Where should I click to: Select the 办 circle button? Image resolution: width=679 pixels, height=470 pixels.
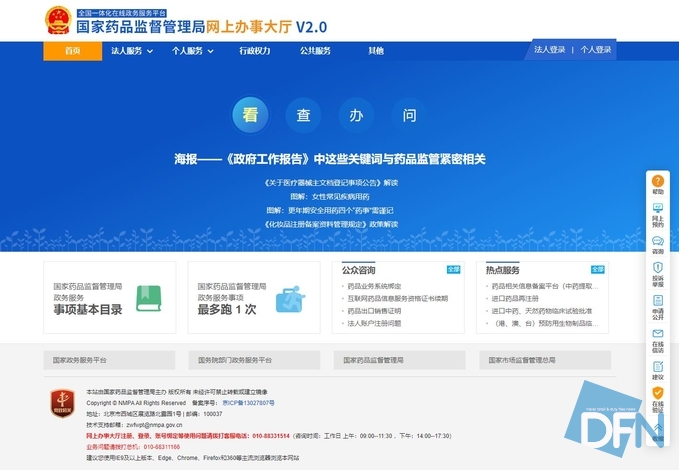click(x=356, y=115)
